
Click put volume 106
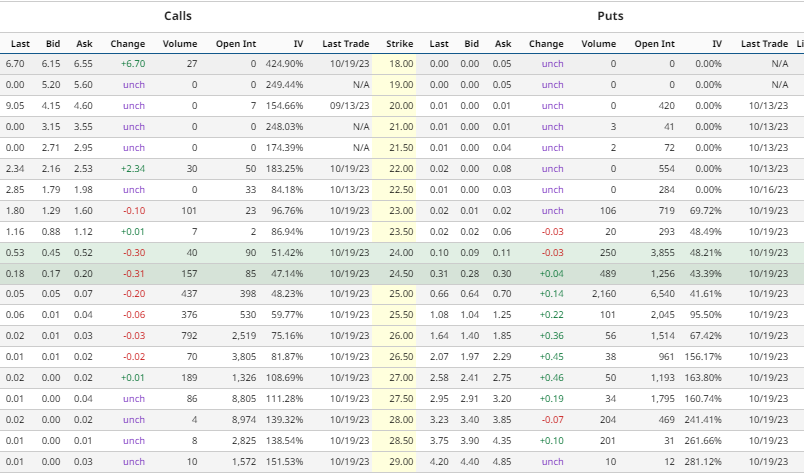point(608,211)
